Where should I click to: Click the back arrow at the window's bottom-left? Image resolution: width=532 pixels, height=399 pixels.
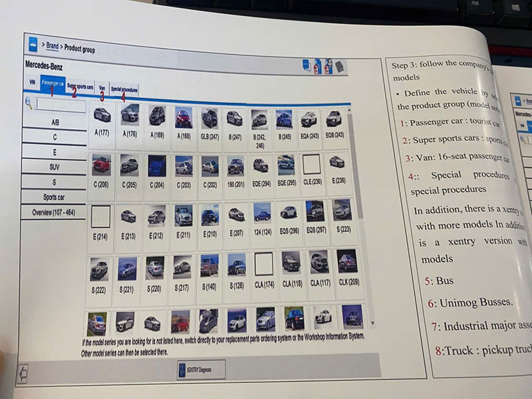tap(23, 374)
